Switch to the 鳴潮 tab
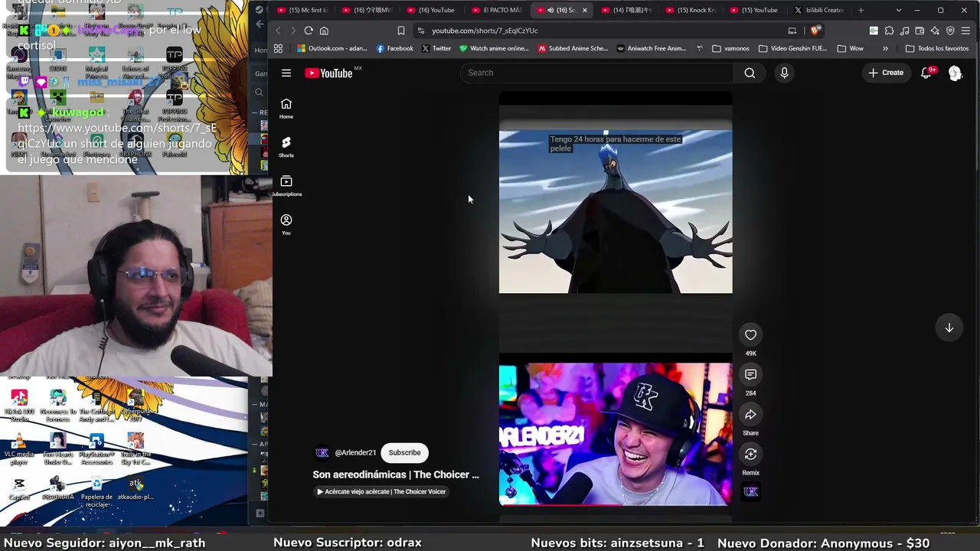Screen dimensions: 980x551 (627, 10)
